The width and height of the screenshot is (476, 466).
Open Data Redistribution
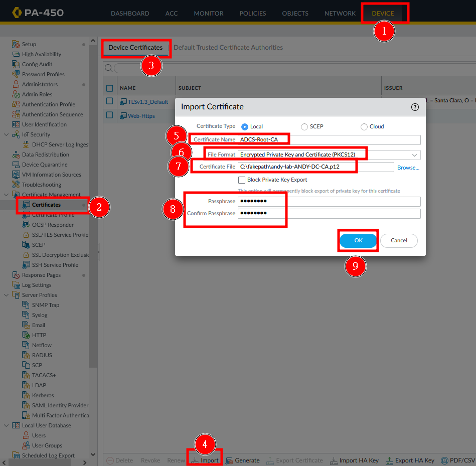tap(45, 154)
